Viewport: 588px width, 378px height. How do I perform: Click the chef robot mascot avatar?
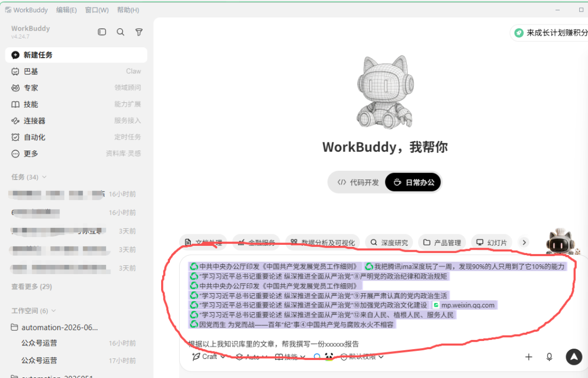tap(561, 241)
